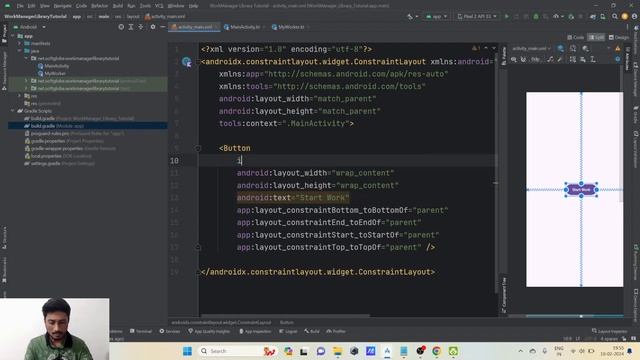Collapse the java folder
Viewport: 640px width, 360px height.
point(20,51)
